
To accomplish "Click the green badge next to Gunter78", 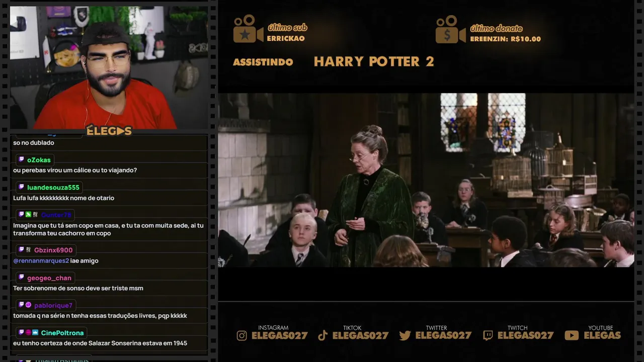I will [x=28, y=214].
